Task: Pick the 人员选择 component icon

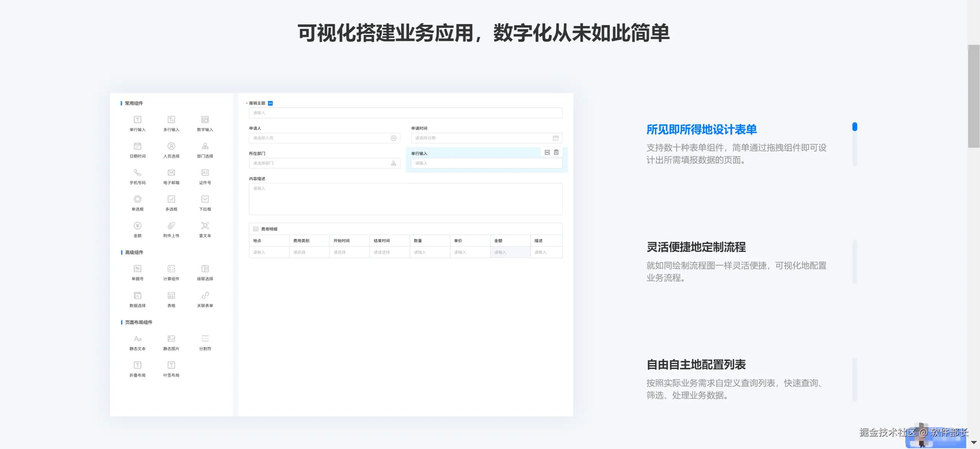Action: point(171,146)
